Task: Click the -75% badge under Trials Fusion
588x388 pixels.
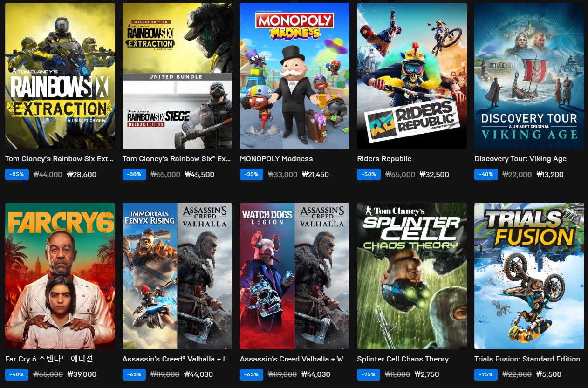Action: pos(486,374)
